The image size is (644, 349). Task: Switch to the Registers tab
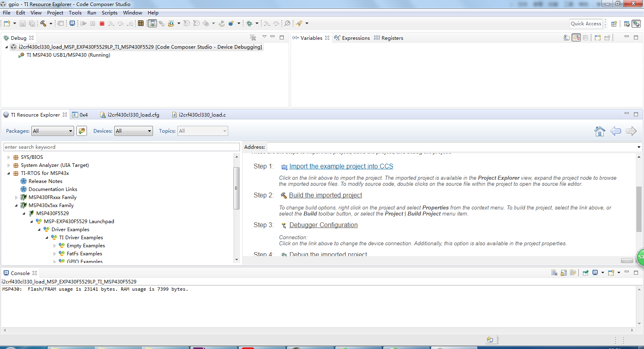coord(388,38)
